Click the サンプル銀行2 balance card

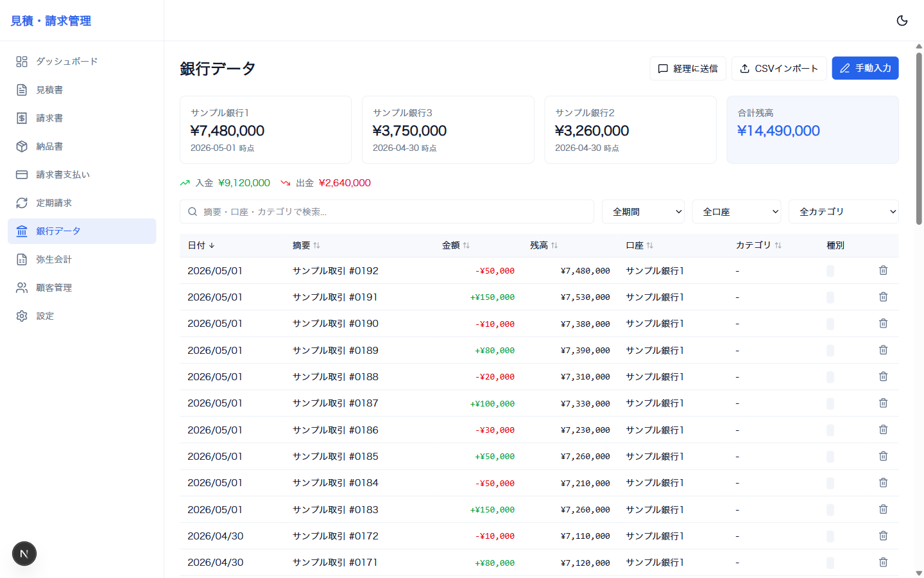pos(630,130)
